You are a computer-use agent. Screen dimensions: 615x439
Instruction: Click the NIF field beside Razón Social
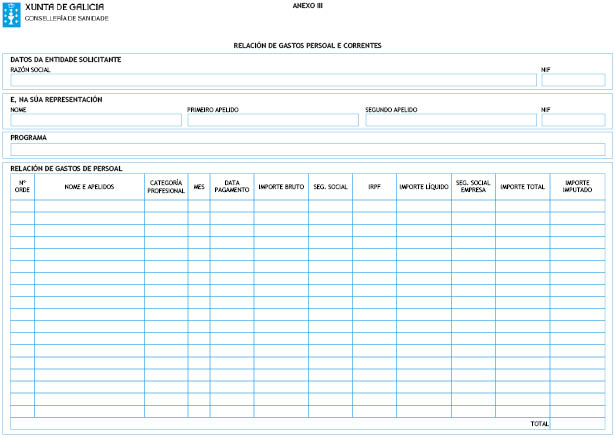click(x=572, y=80)
